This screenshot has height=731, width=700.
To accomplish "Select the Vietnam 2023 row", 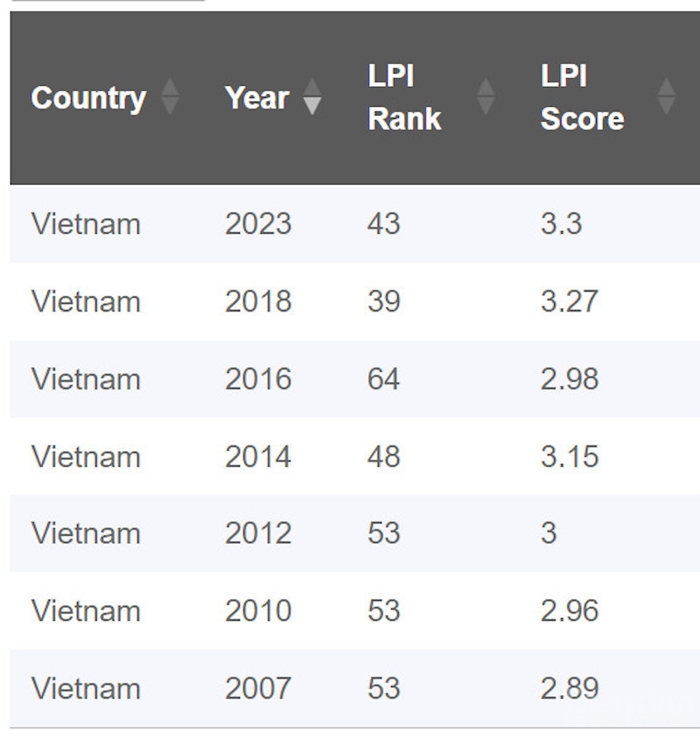I will coord(350,224).
